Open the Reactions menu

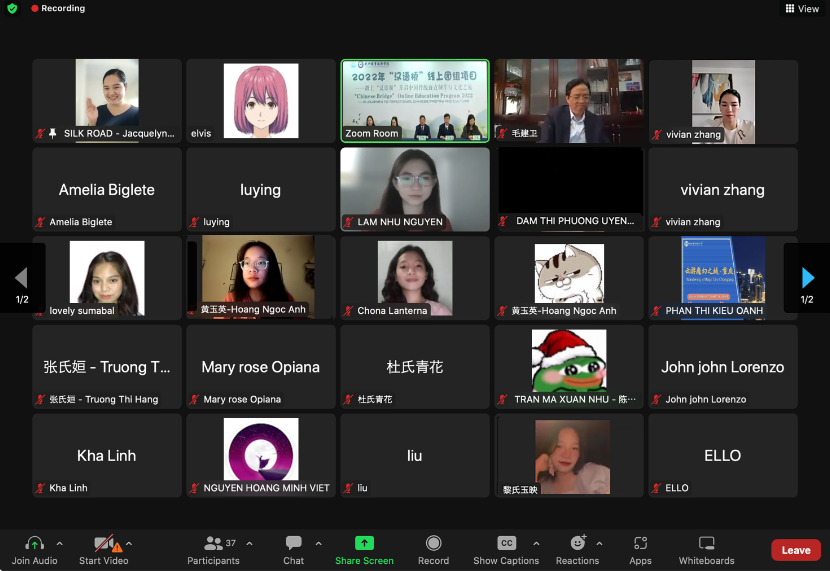point(577,544)
